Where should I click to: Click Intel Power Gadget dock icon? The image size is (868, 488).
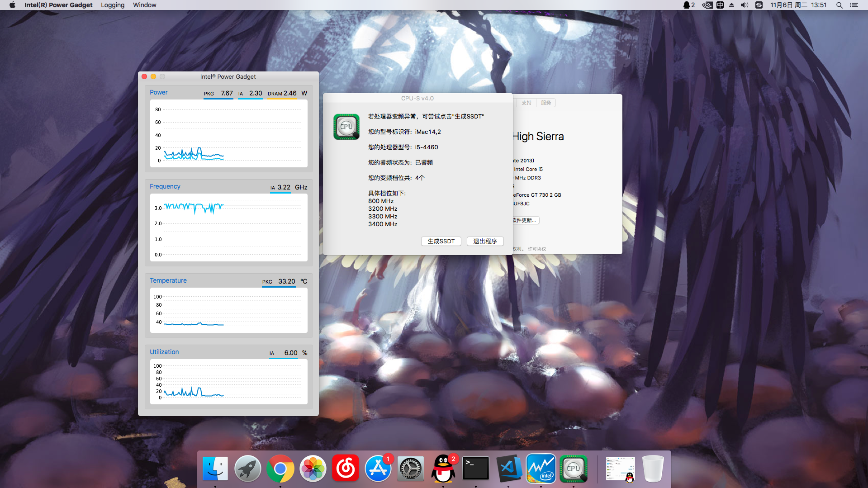[x=541, y=469]
